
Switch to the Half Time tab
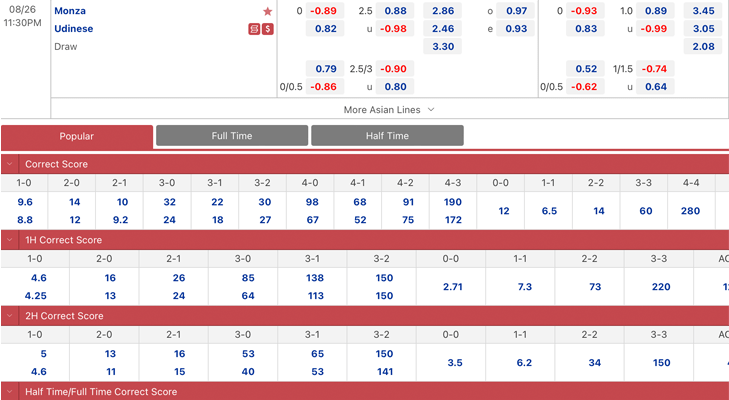click(x=387, y=136)
